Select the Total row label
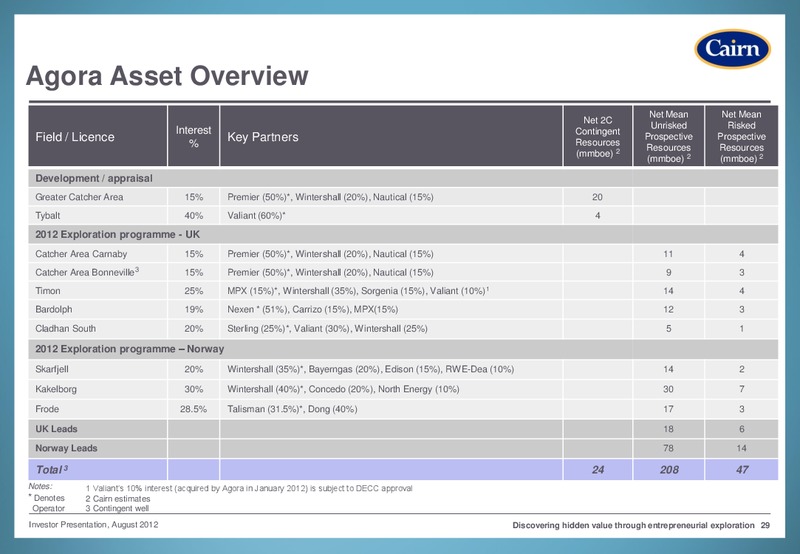 (x=51, y=469)
